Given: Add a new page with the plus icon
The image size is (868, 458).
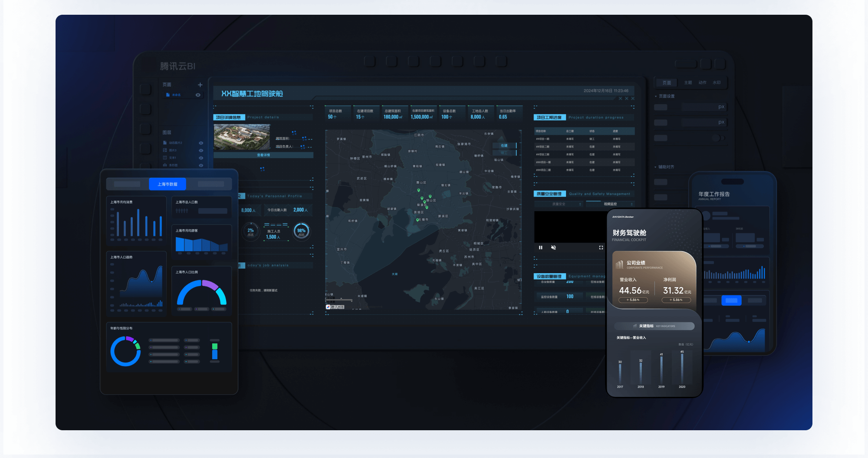Looking at the screenshot, I should 200,85.
